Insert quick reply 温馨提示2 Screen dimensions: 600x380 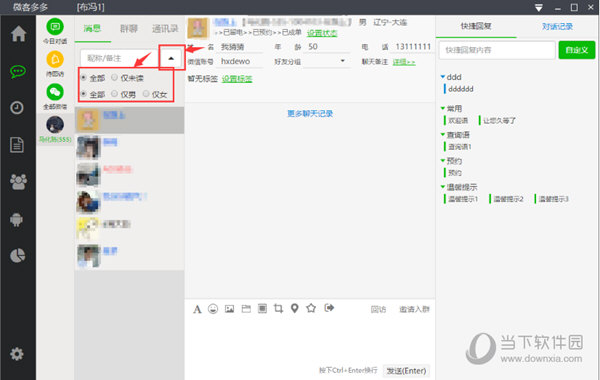pyautogui.click(x=508, y=199)
